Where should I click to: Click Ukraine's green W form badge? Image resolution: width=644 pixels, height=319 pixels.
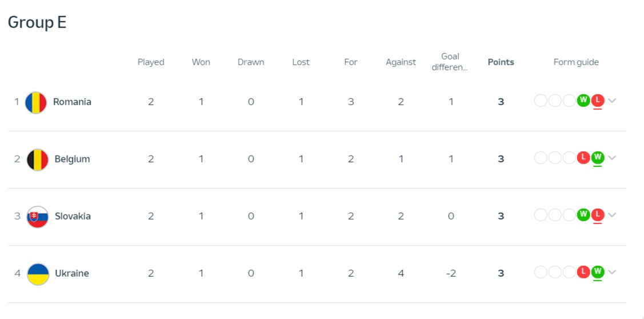click(598, 272)
